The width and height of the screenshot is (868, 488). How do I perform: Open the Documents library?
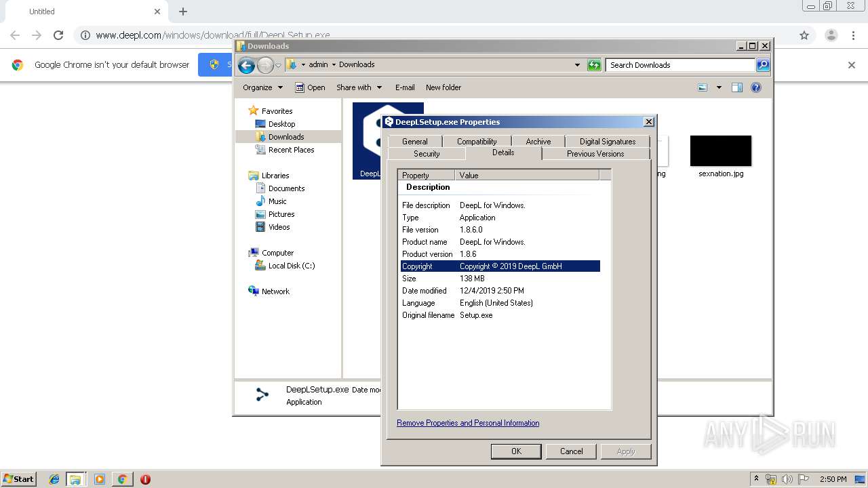point(286,188)
